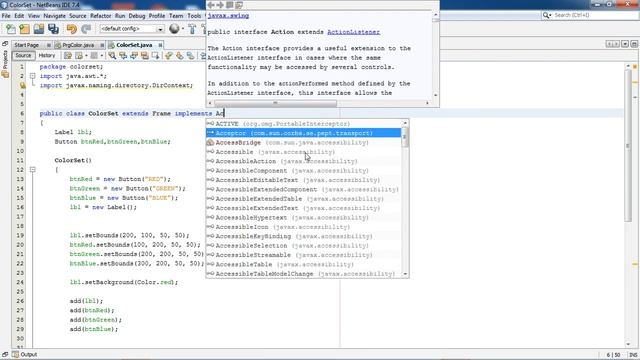Select Accessible (javax.accessibility) completion entry
The height and width of the screenshot is (360, 640).
click(304, 152)
